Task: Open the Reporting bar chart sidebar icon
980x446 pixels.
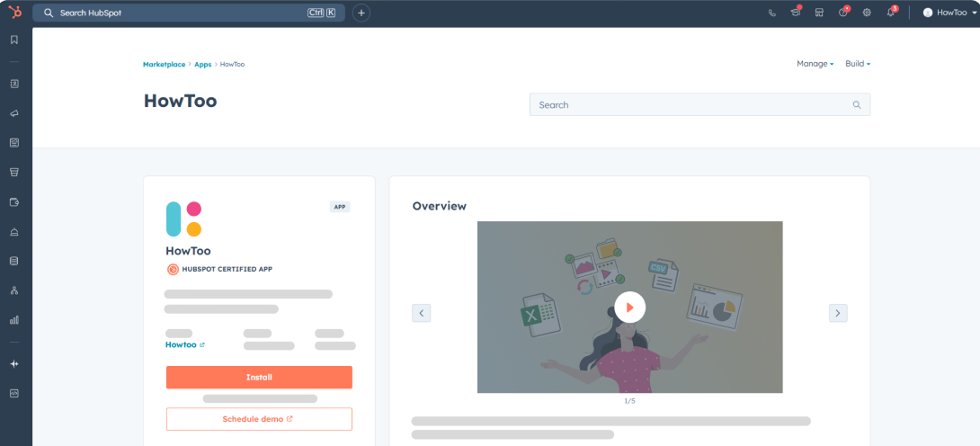Action: coord(14,320)
